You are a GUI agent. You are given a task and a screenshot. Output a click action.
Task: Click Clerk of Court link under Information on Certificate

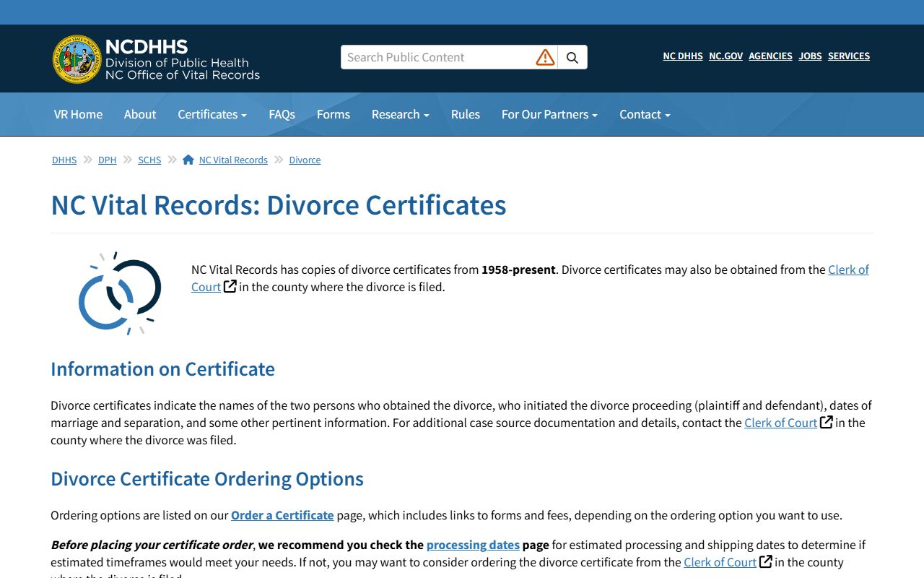780,423
